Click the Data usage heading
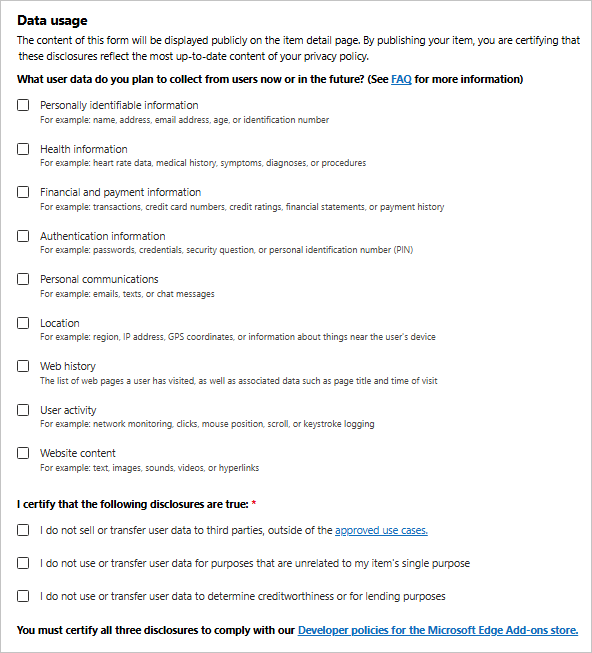The image size is (592, 653). [52, 20]
